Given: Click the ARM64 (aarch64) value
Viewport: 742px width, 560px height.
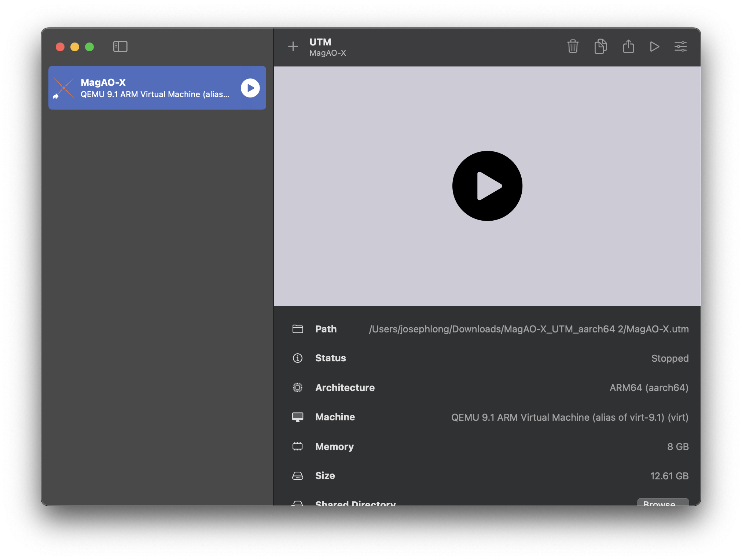Looking at the screenshot, I should point(649,388).
